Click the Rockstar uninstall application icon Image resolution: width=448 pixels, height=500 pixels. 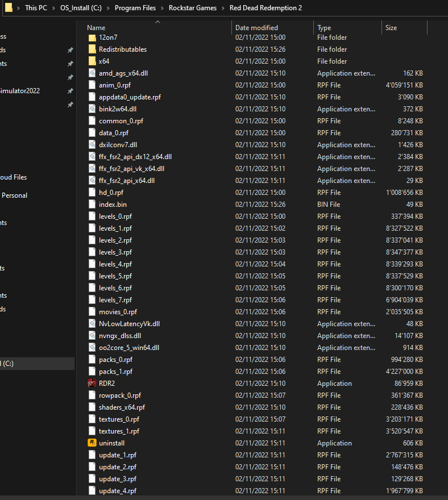(92, 443)
